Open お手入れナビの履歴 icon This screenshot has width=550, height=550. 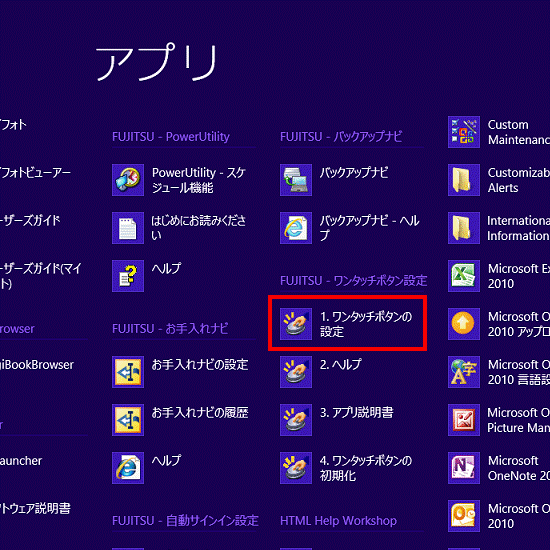tap(128, 420)
